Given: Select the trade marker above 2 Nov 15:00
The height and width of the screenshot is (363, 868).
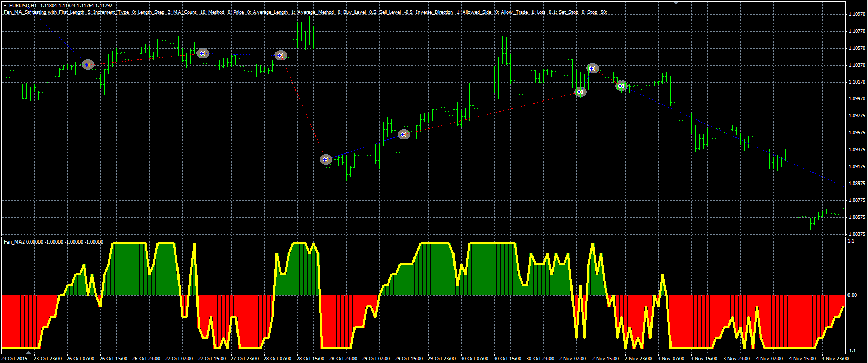Looking at the screenshot, I should 593,68.
